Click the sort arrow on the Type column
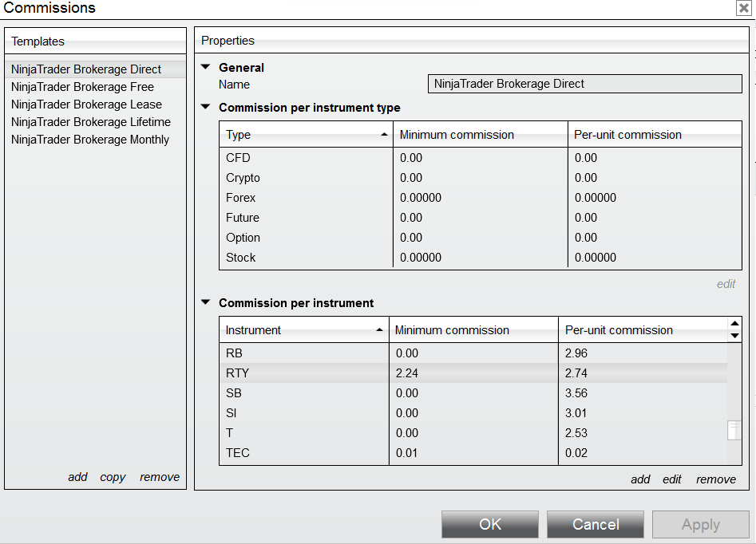This screenshot has width=756, height=544. click(x=382, y=134)
